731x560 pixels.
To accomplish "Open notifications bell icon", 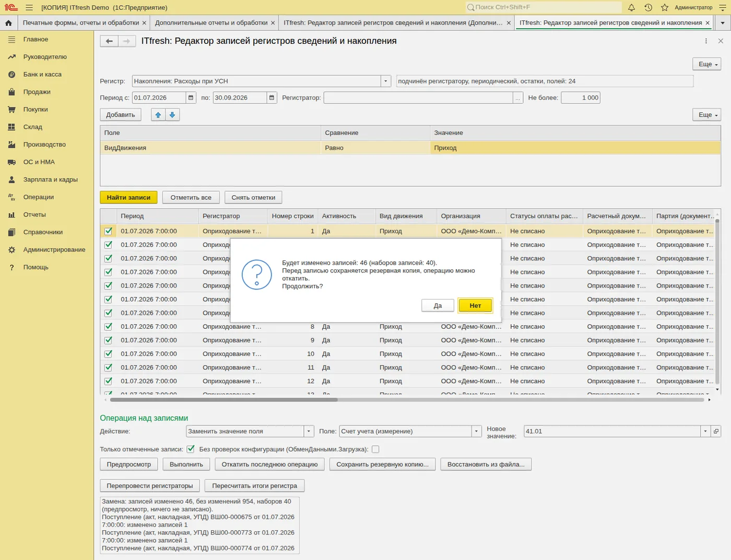I will click(x=631, y=7).
